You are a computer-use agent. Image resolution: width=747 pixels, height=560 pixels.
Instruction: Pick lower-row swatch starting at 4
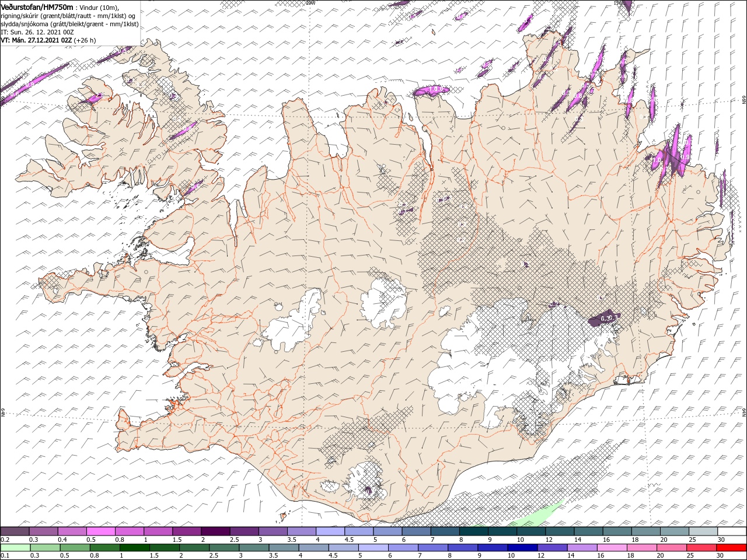[313, 548]
